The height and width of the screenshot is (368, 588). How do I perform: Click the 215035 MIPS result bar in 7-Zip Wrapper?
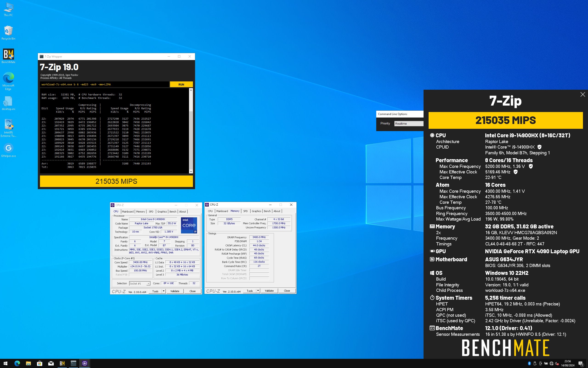(x=116, y=181)
